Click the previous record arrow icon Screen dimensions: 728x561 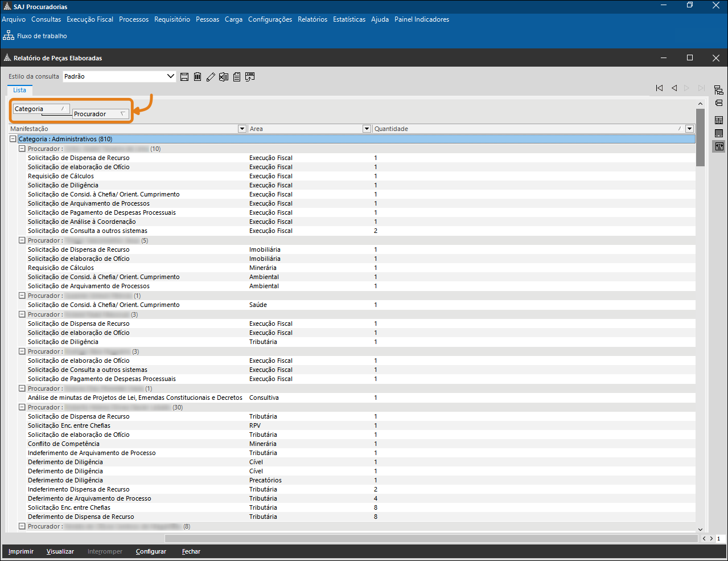coord(674,88)
